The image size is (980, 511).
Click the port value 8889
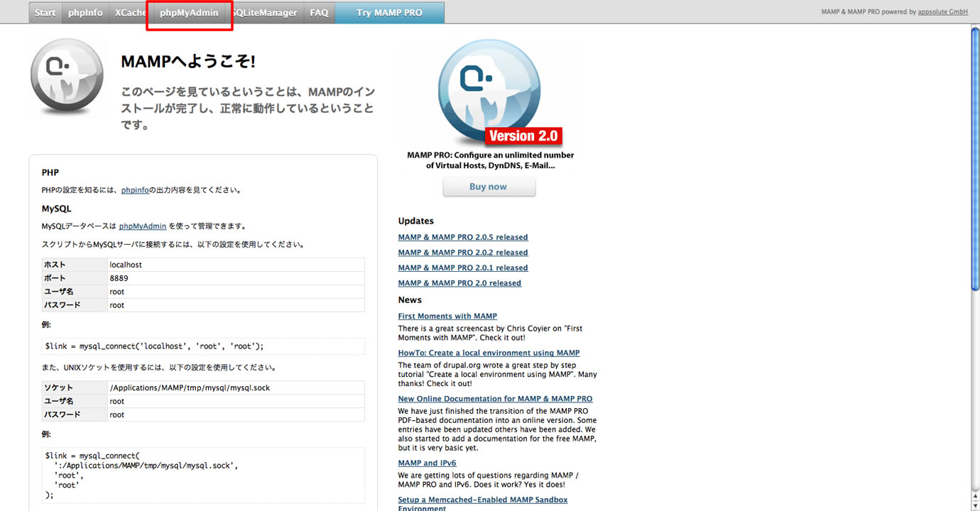pos(236,278)
